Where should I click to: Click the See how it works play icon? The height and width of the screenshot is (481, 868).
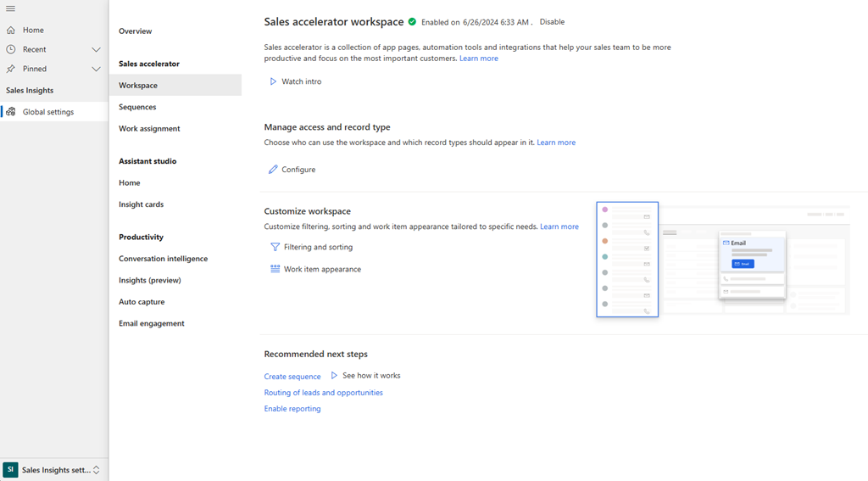coord(334,376)
